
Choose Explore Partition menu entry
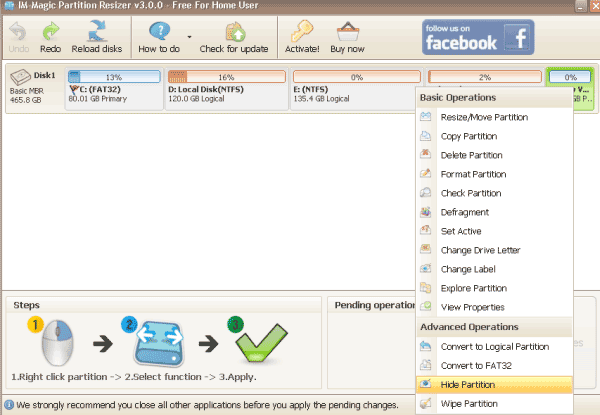tap(494, 288)
